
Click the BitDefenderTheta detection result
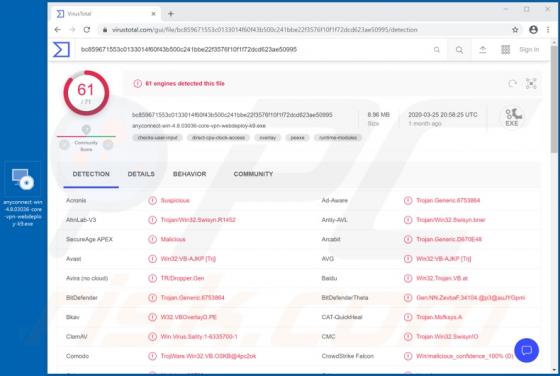pos(470,298)
